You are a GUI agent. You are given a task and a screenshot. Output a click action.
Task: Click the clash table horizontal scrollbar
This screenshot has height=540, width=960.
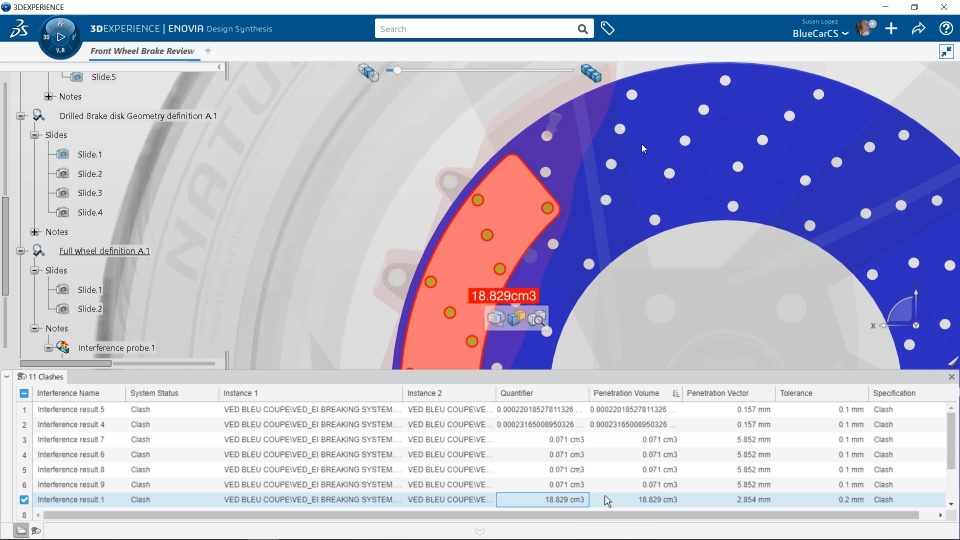point(481,516)
